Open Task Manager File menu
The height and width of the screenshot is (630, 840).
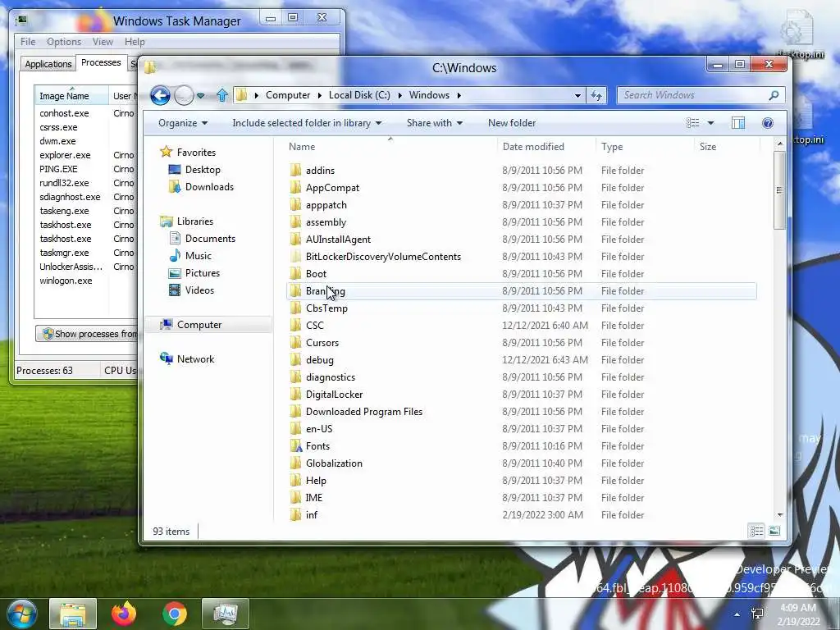(28, 42)
